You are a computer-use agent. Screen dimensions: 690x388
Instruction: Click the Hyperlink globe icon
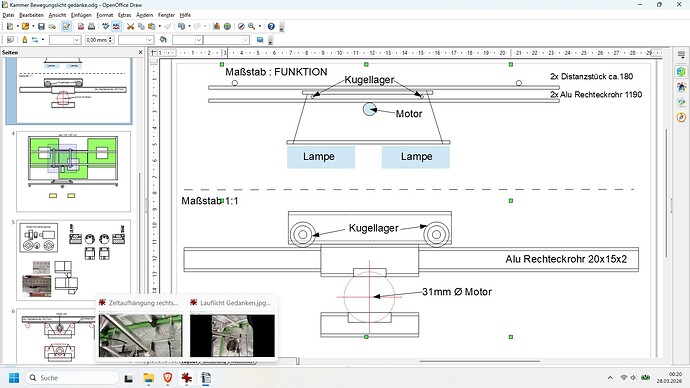[227, 26]
